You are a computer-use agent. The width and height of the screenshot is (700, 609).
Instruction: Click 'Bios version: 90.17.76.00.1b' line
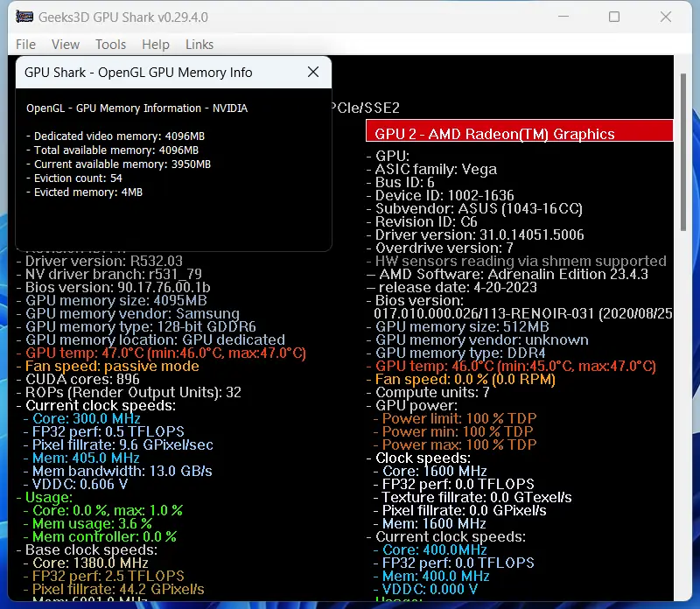(x=114, y=287)
